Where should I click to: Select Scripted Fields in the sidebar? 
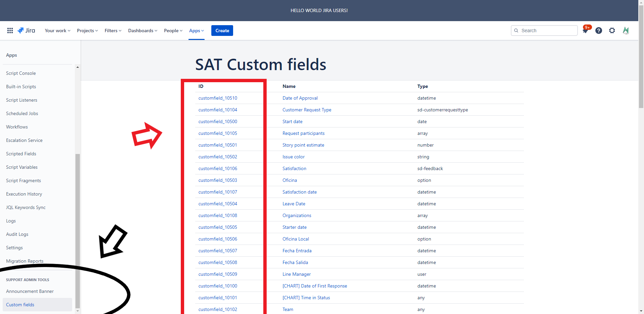[21, 154]
